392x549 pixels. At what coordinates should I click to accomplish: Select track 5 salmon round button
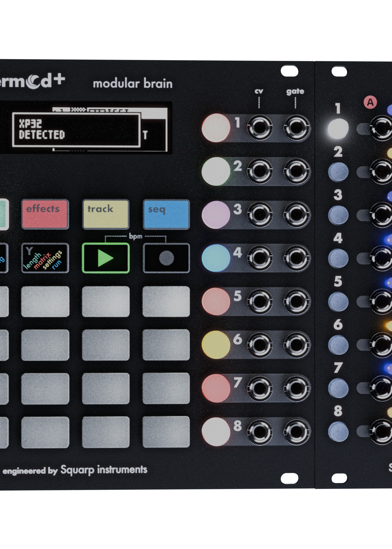click(216, 301)
